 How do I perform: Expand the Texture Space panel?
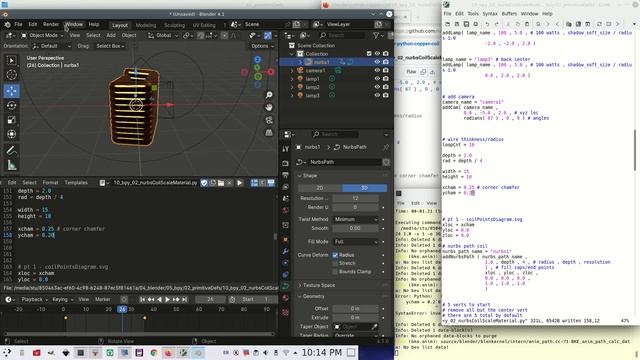click(319, 285)
